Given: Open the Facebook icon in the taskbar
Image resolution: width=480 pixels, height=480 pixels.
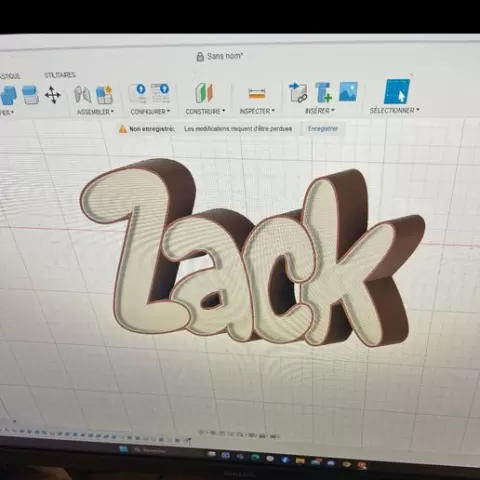Looking at the screenshot, I should [x=285, y=460].
